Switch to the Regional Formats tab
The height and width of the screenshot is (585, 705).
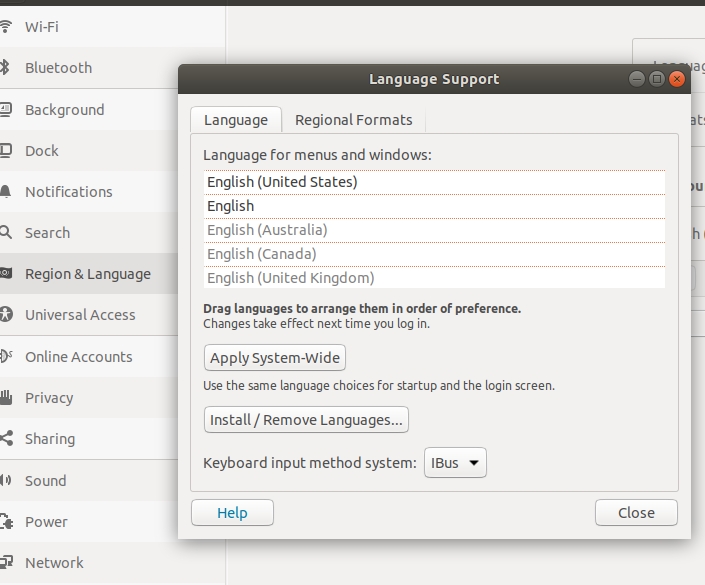coord(353,120)
